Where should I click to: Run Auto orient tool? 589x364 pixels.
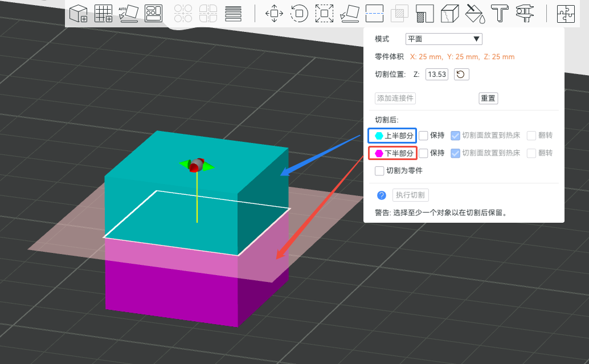(x=129, y=14)
